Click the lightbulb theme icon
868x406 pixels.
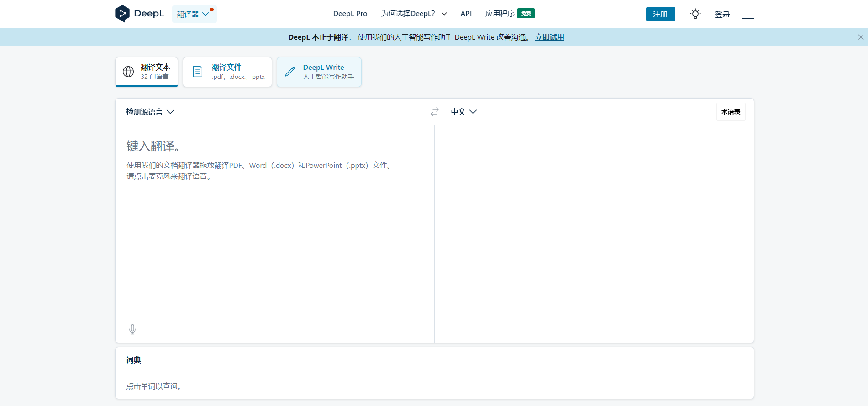[695, 14]
